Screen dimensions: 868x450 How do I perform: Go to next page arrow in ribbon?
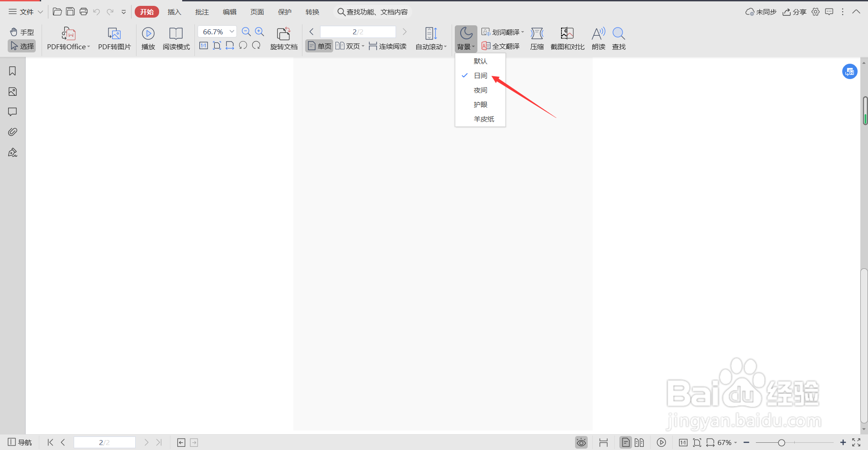click(405, 32)
